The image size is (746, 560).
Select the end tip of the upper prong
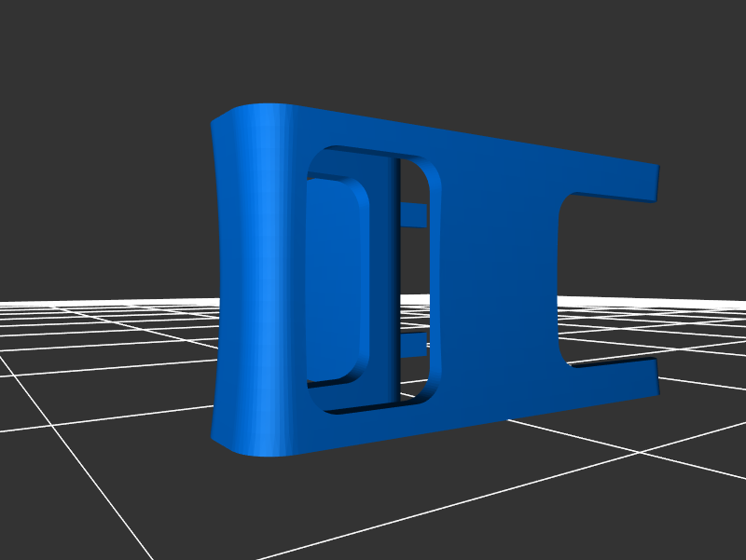pos(657,184)
